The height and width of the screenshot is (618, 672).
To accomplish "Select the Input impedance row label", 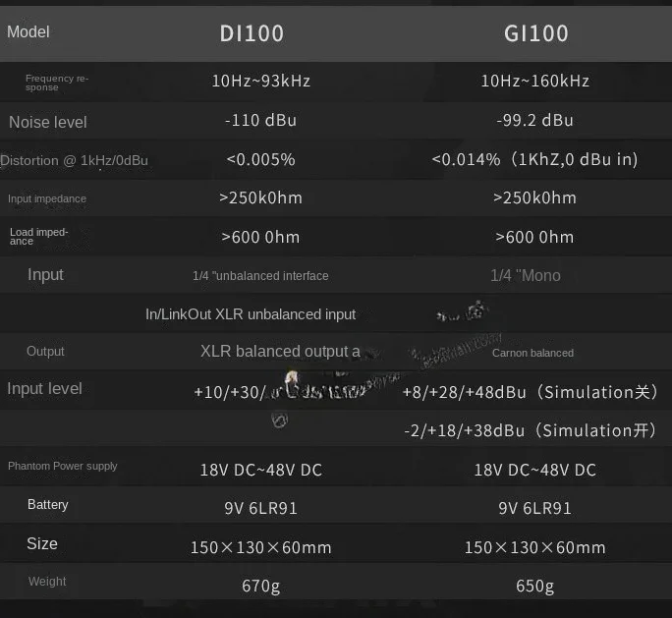I will [47, 198].
